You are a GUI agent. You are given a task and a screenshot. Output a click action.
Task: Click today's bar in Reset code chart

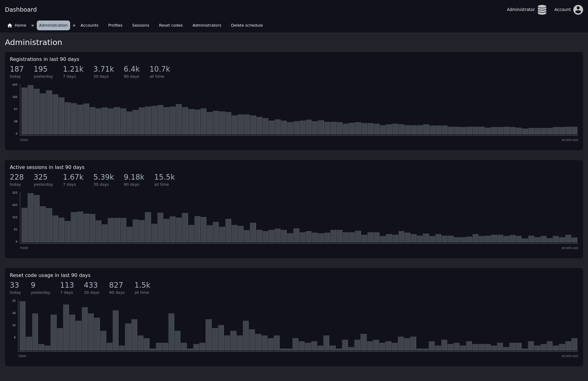[22, 326]
